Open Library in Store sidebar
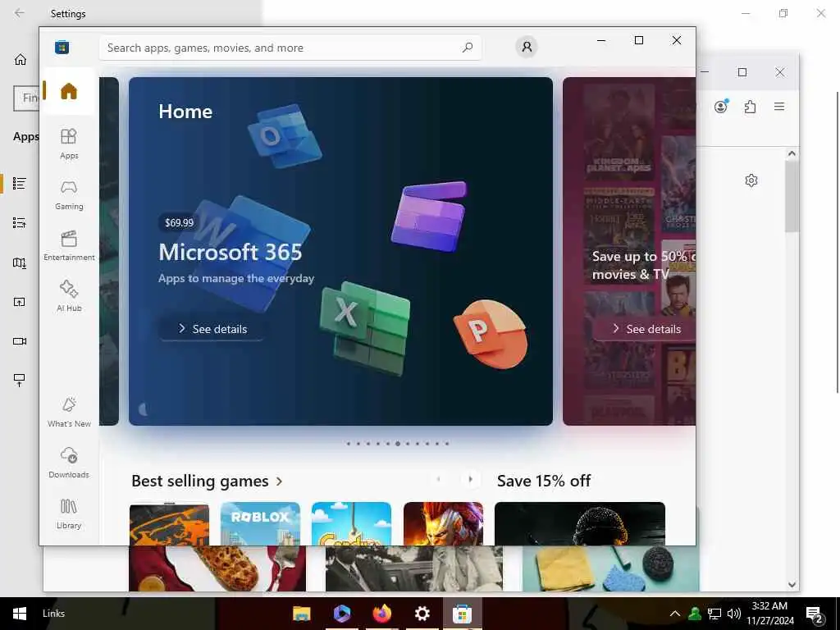The height and width of the screenshot is (630, 840). click(x=69, y=514)
